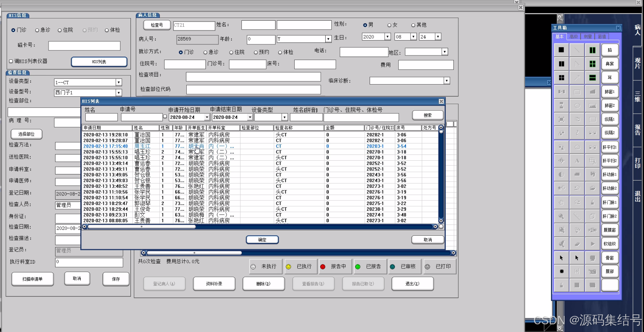Click the monitor icon in toolbox
Viewport: 644px width, 332px height.
coord(592,258)
